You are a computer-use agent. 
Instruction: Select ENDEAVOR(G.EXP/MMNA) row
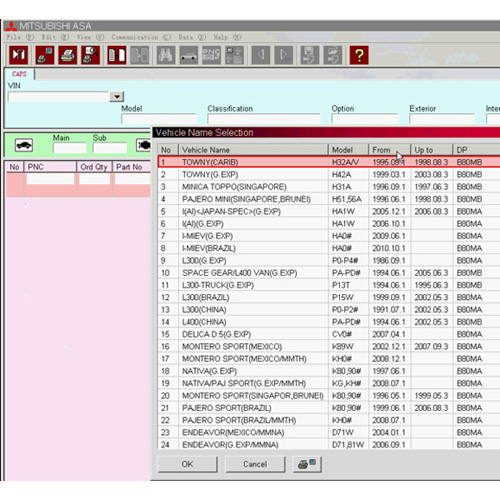pyautogui.click(x=329, y=444)
